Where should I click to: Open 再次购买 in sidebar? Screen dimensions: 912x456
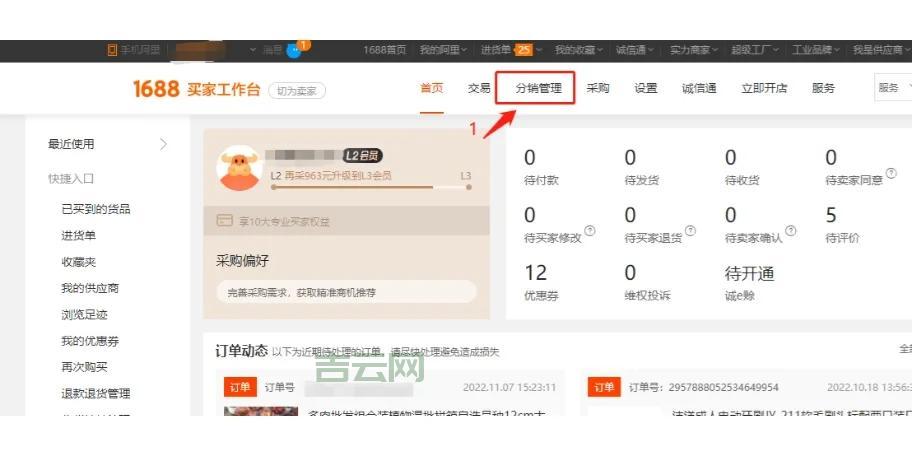click(84, 367)
